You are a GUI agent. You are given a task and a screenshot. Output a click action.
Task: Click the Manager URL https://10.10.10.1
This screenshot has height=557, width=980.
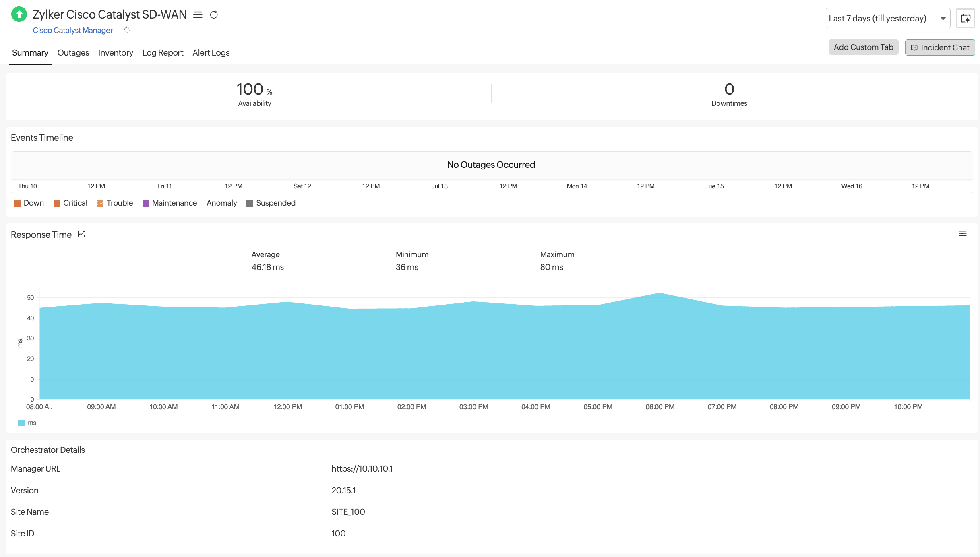pos(362,468)
